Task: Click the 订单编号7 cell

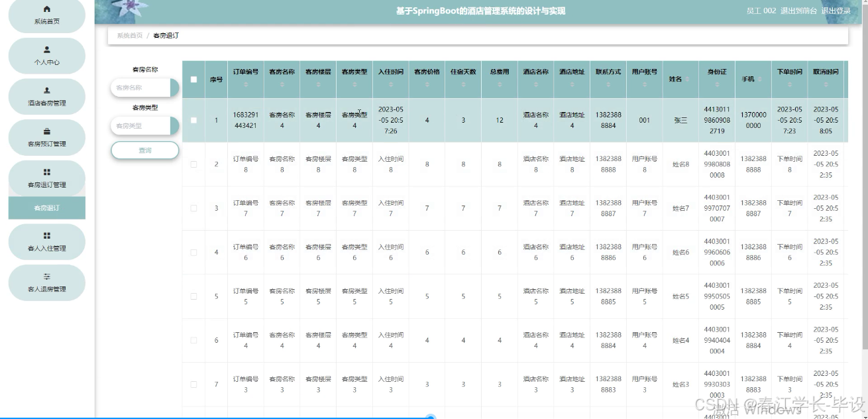Action: 246,208
